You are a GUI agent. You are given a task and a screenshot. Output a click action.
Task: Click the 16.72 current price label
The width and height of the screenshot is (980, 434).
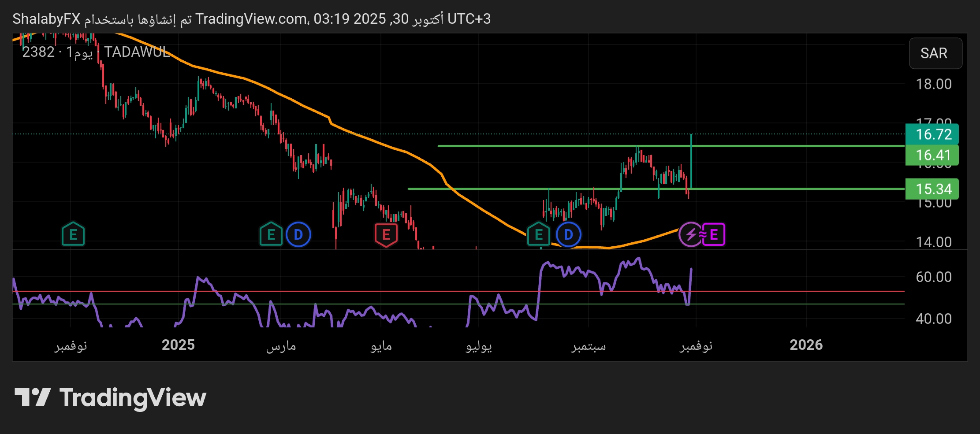click(x=932, y=134)
